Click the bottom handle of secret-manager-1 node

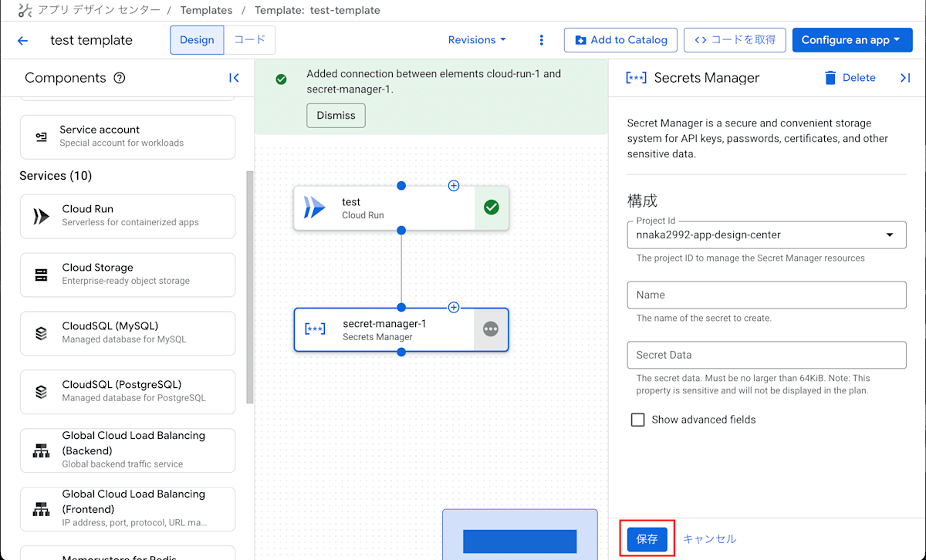pyautogui.click(x=401, y=352)
